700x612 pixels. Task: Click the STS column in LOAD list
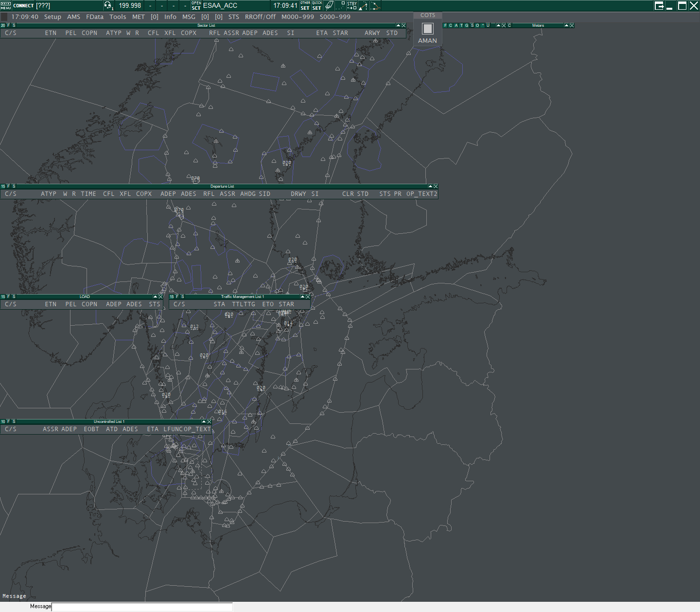coord(155,304)
